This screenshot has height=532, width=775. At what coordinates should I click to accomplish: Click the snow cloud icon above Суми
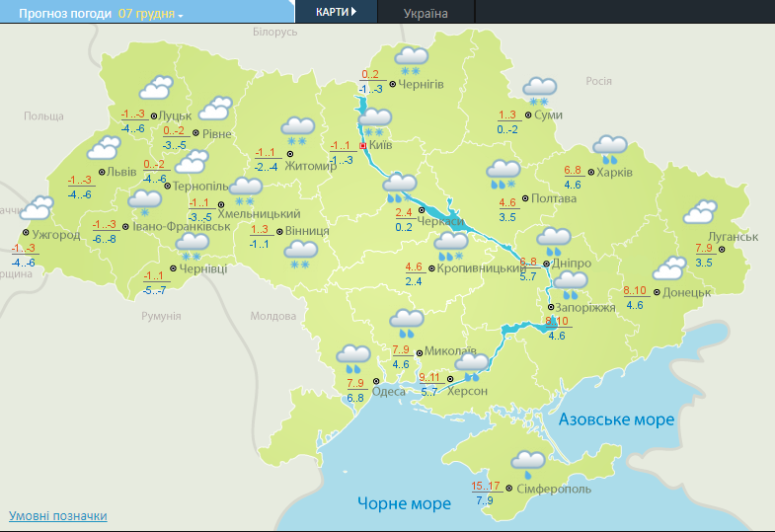tap(539, 91)
